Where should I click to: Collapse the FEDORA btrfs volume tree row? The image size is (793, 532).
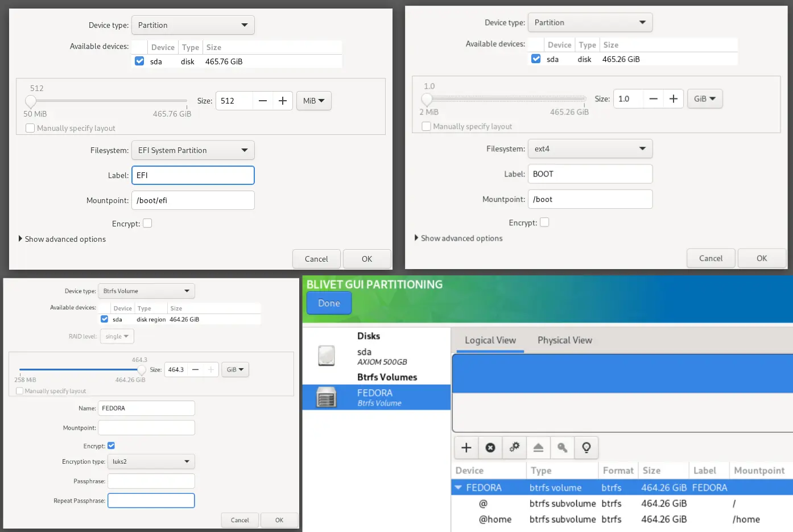coord(458,488)
